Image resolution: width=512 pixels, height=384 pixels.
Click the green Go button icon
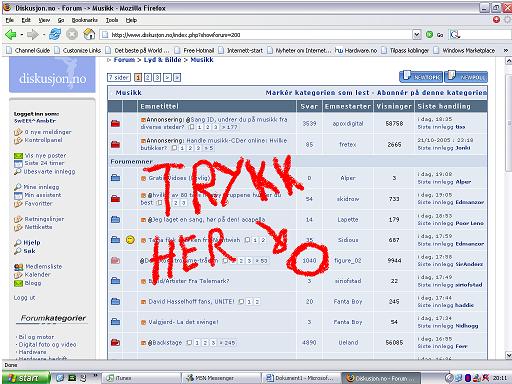[430, 34]
